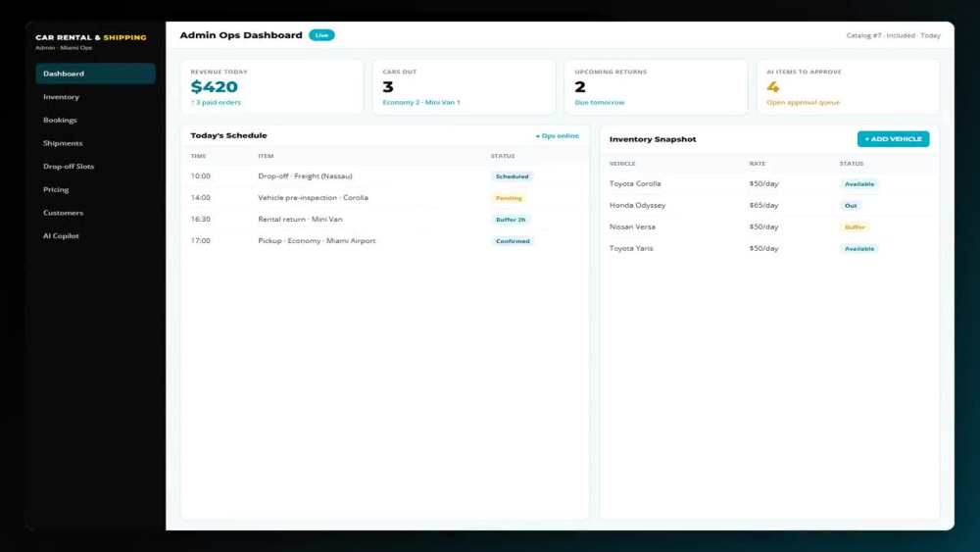Click Toyota Corolla's Available status badge
Viewport: 980px width, 552px height.
859,183
